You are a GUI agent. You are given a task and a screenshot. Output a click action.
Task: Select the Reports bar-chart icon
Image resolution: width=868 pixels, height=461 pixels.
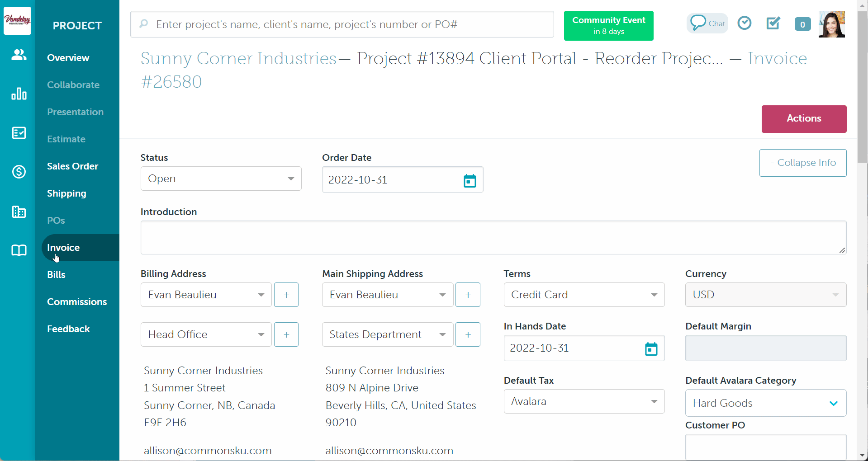tap(18, 94)
